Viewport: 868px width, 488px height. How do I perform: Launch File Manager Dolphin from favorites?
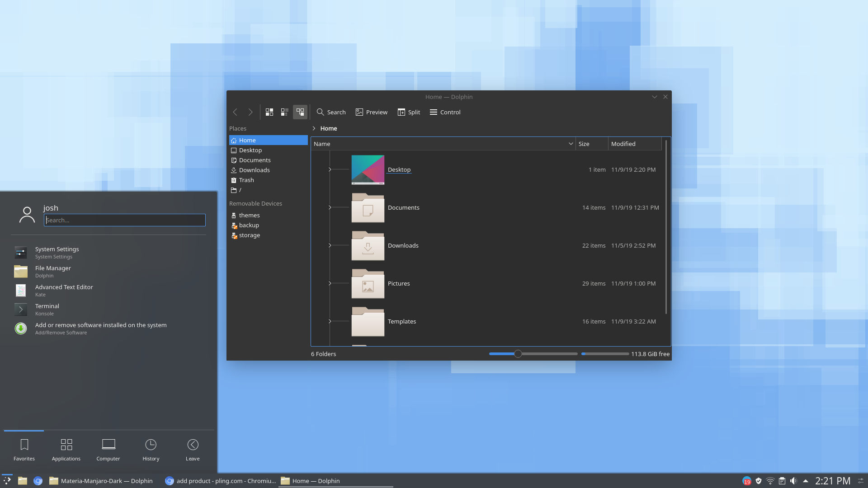pos(108,272)
